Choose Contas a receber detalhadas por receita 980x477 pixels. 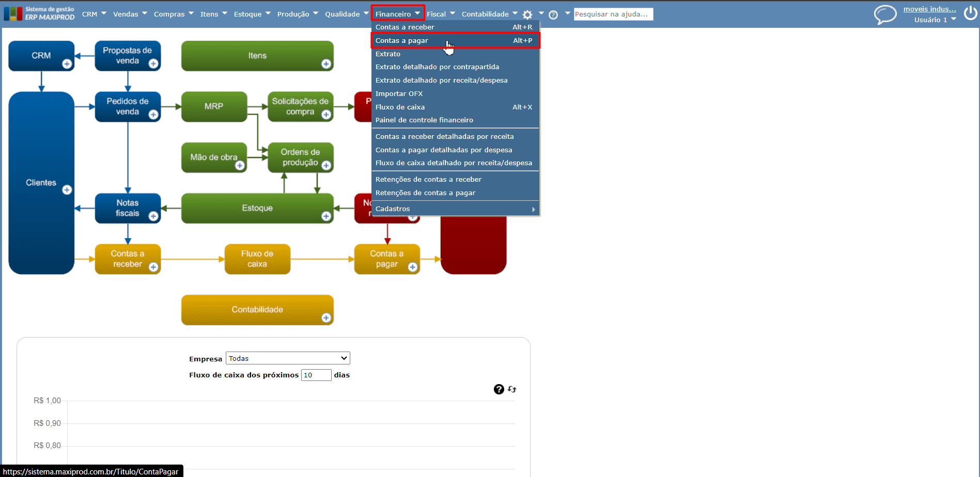[x=455, y=136]
